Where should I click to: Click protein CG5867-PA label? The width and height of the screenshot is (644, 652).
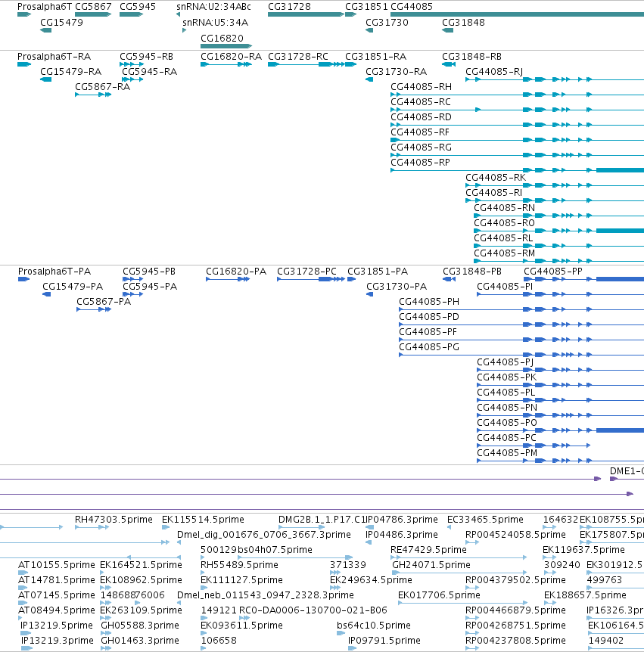pyautogui.click(x=104, y=302)
